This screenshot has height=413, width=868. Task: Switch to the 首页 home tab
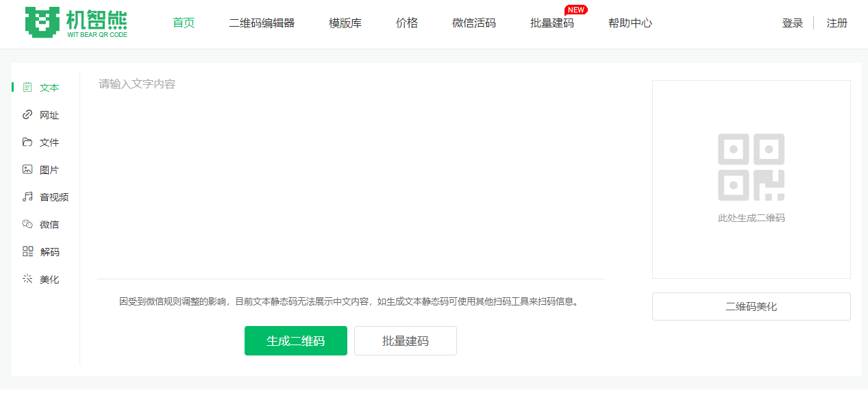183,22
